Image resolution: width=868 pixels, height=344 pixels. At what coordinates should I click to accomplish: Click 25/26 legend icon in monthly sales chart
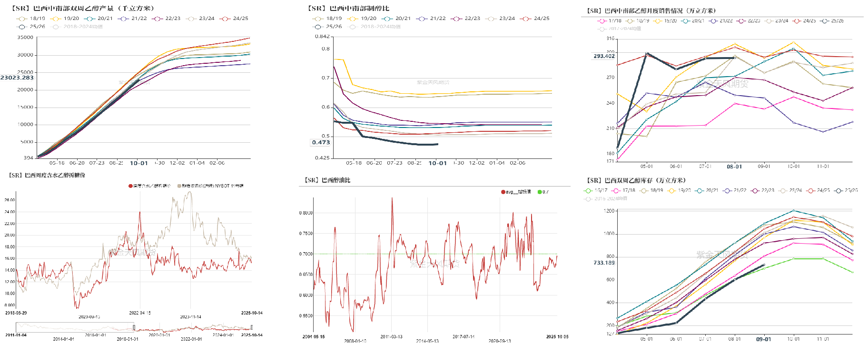coord(825,21)
